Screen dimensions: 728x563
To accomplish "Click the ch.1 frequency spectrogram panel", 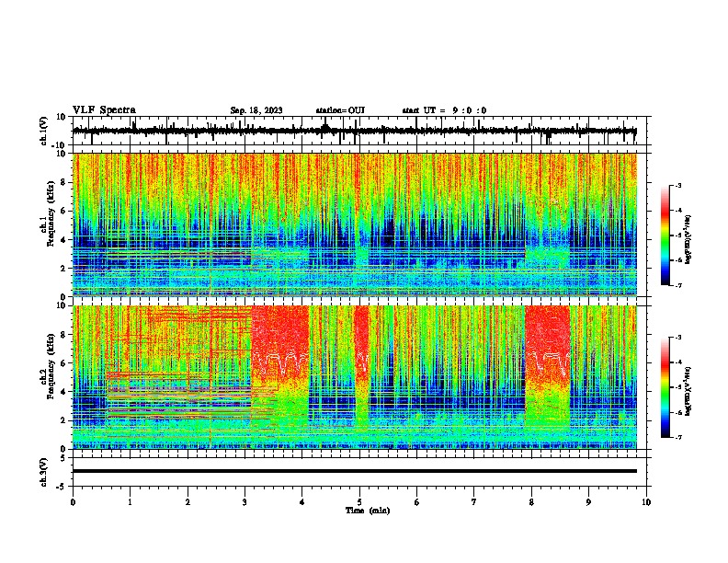I will click(x=355, y=224).
